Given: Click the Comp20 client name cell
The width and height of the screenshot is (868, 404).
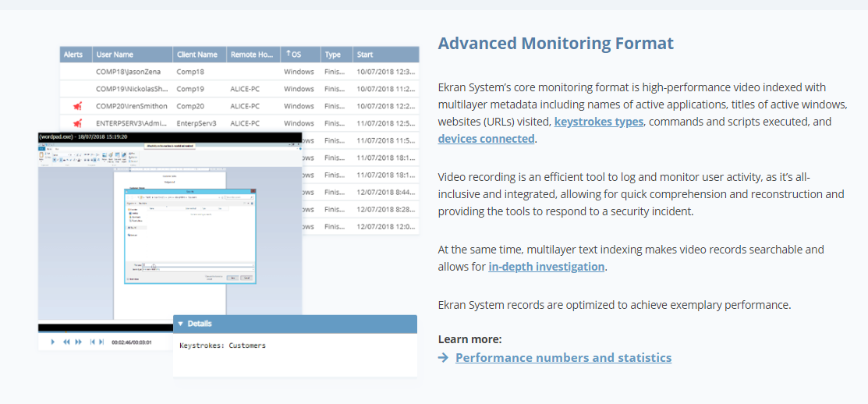Looking at the screenshot, I should pos(190,106).
